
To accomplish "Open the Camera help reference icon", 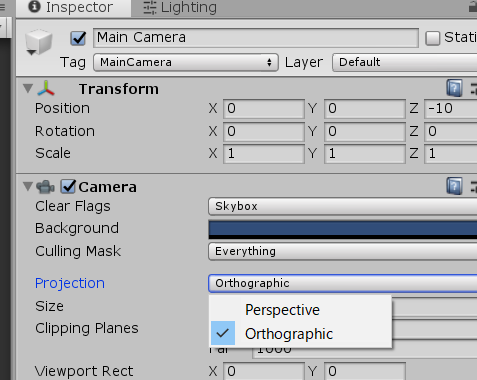I will pyautogui.click(x=454, y=186).
